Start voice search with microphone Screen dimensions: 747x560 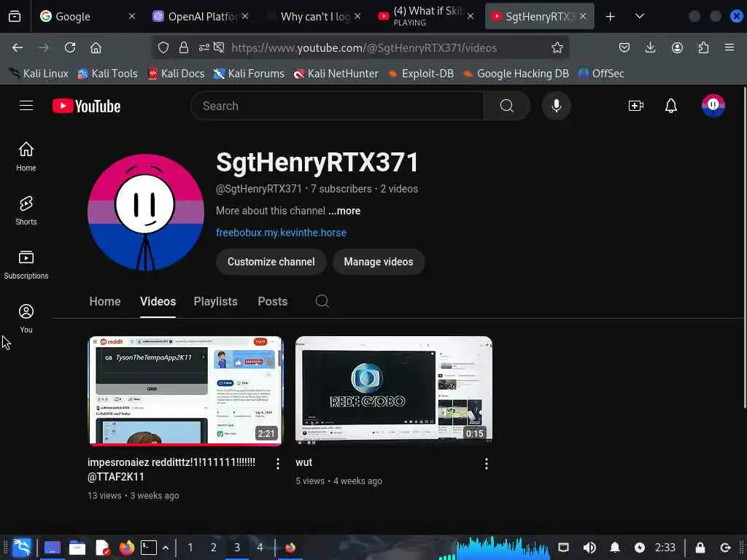556,106
